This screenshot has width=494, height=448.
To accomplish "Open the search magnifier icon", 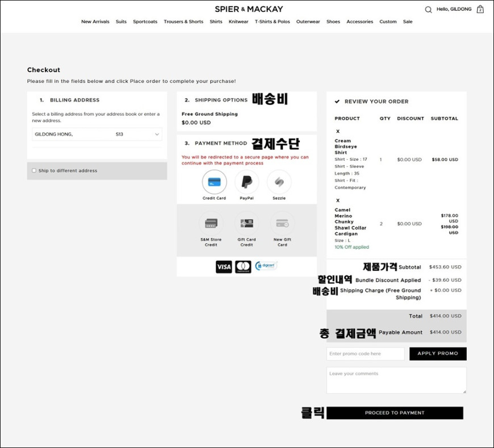I will [428, 10].
